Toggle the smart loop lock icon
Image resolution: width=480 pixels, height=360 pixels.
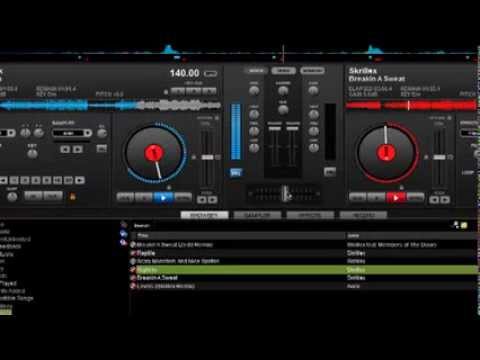point(72,196)
